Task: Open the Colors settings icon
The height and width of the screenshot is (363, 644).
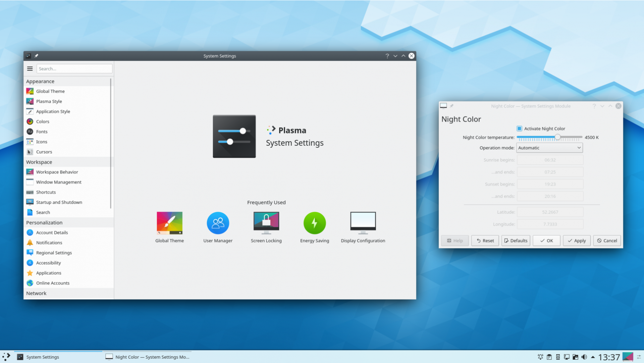Action: (x=30, y=121)
